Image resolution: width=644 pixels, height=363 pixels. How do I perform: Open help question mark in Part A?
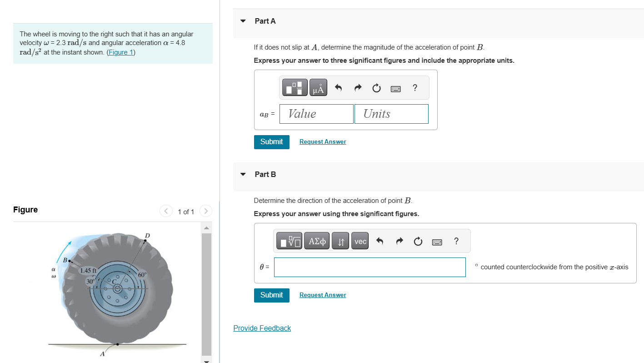tap(414, 88)
